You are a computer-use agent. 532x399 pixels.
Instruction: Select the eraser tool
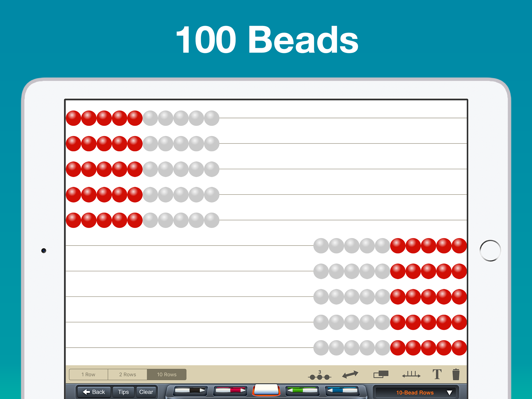266,390
